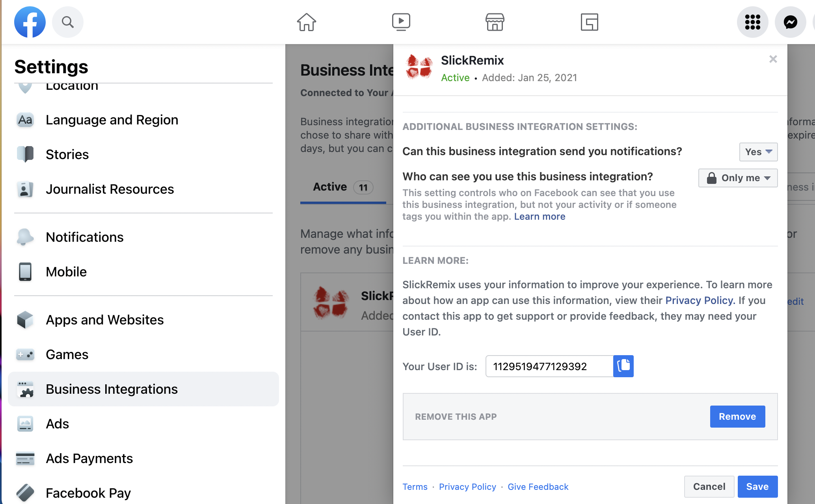815x504 pixels.
Task: Open Privacy Policy link in Learn More text
Action: pos(700,300)
